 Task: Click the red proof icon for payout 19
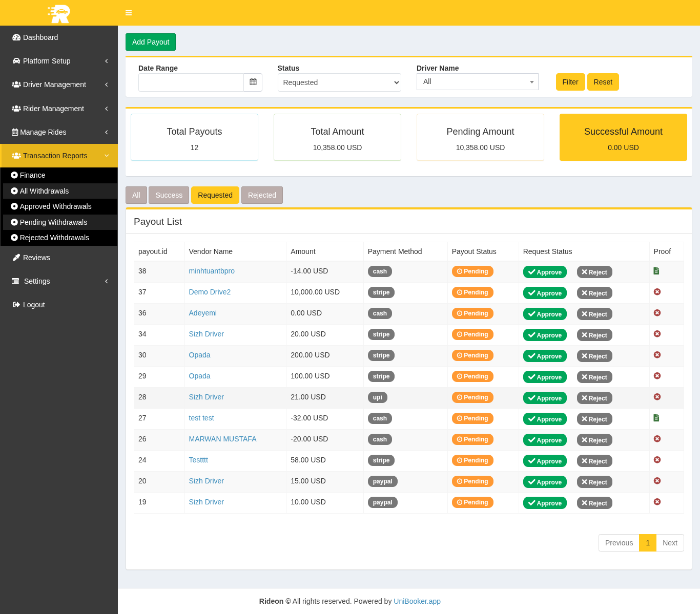[x=657, y=502]
